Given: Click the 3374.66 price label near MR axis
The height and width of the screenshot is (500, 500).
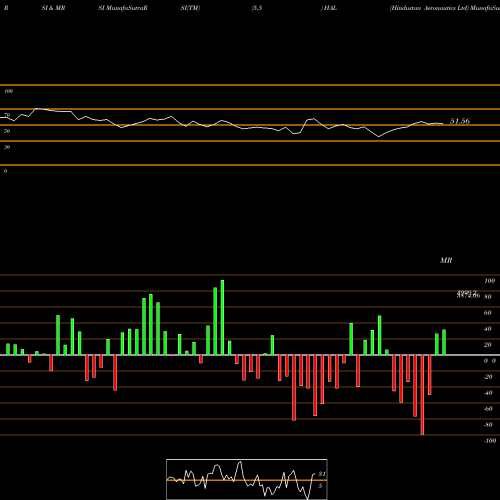Looking at the screenshot, I should (468, 295).
